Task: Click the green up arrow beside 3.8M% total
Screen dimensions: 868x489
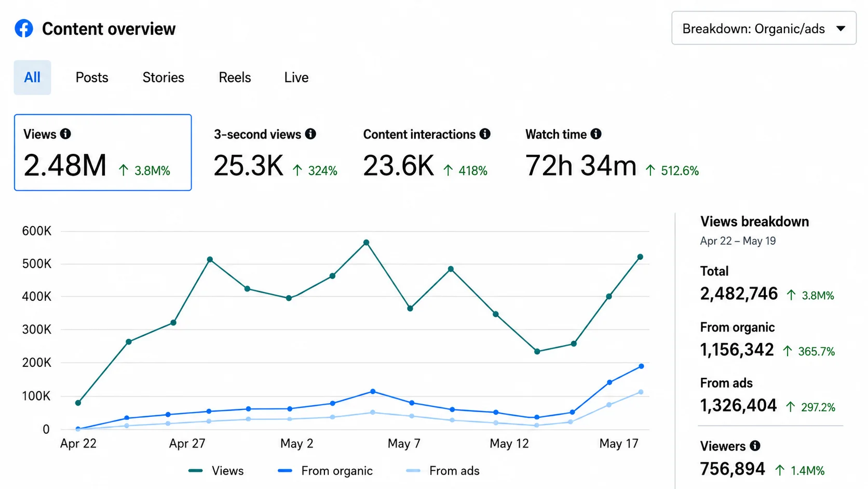Action: tap(791, 295)
